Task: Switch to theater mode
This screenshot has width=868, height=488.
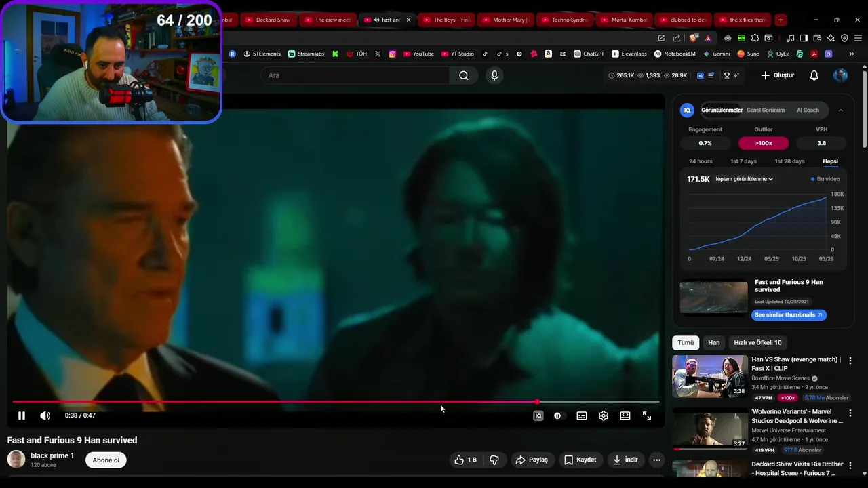Action: pos(625,415)
